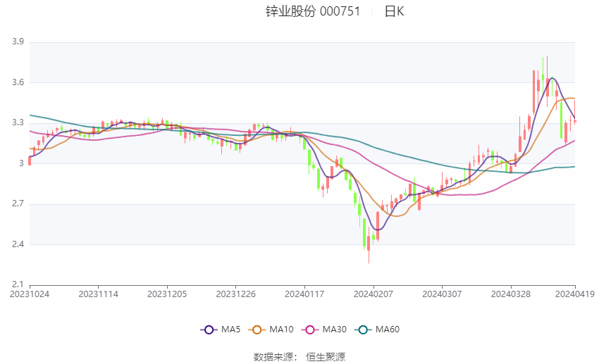Screen dimensions: 599x364
Task: Click the 20240207 date axis label
Action: point(373,294)
